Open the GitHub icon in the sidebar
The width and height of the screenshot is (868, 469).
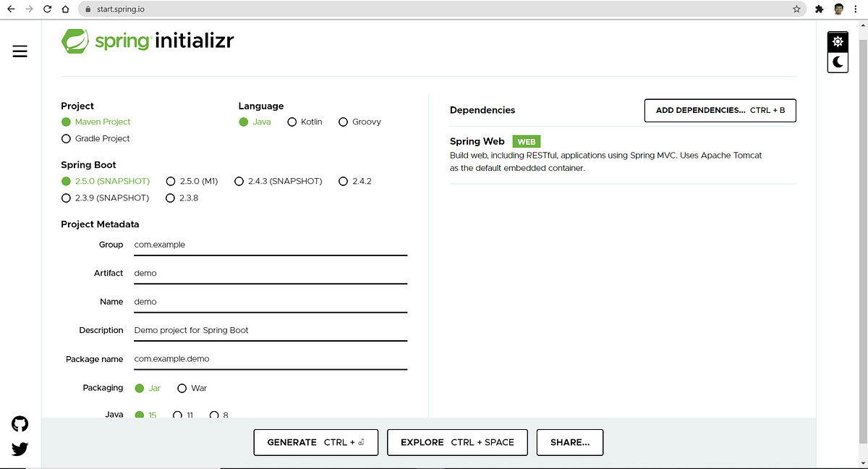coord(20,423)
